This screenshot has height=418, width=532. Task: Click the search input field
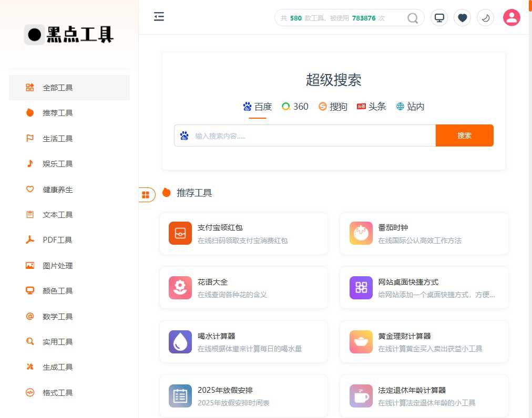click(x=305, y=135)
